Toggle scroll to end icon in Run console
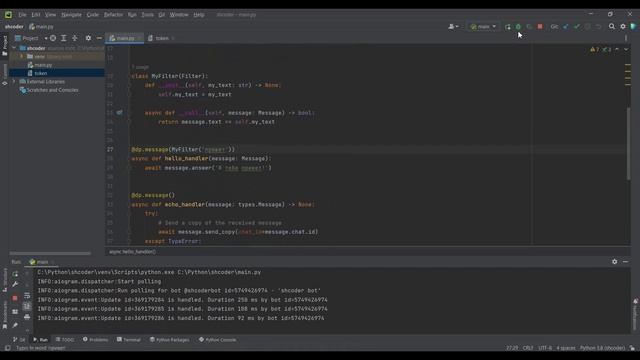This screenshot has height=360, width=640. pos(27,306)
